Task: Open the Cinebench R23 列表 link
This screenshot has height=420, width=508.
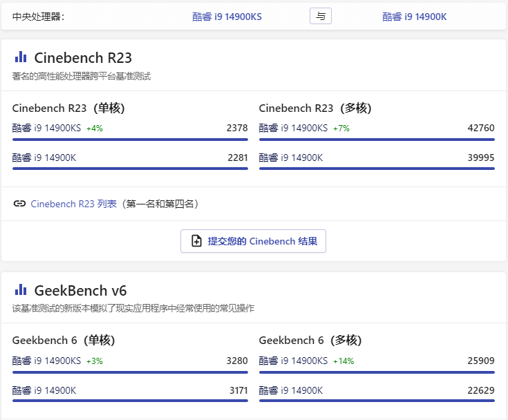Action: coord(73,204)
